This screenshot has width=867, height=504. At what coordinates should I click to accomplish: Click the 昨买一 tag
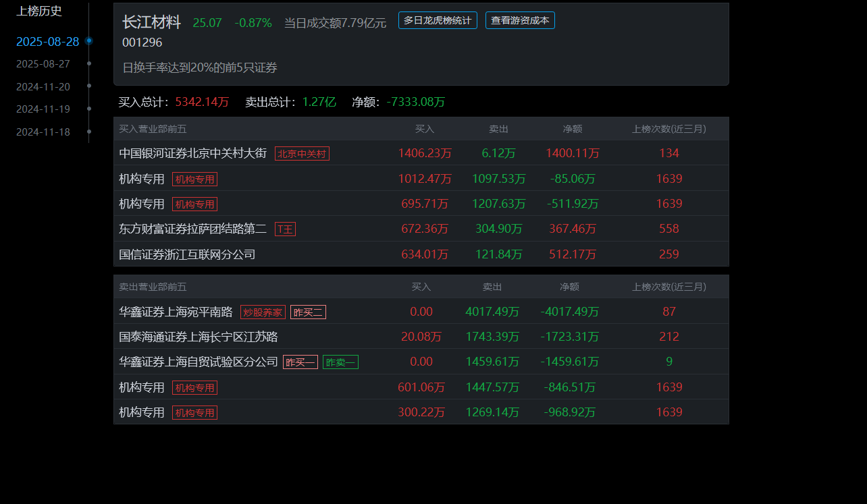point(300,362)
